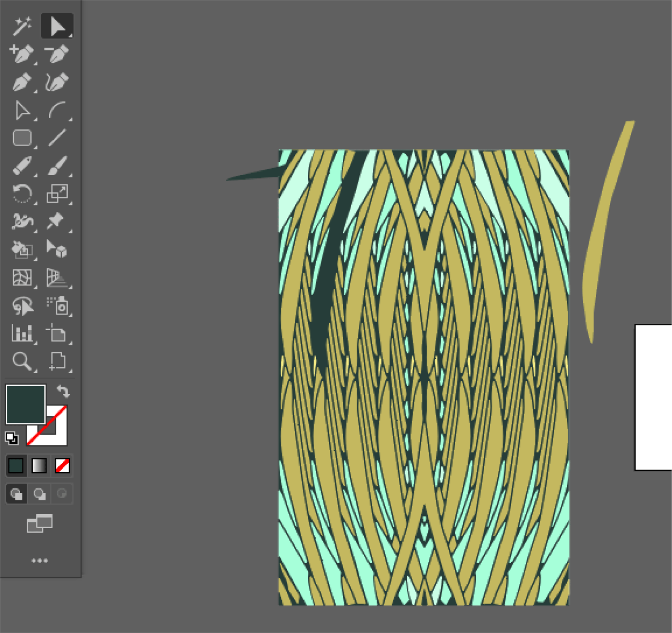
Task: Pick the Delete Anchor Point tool
Action: [x=57, y=54]
